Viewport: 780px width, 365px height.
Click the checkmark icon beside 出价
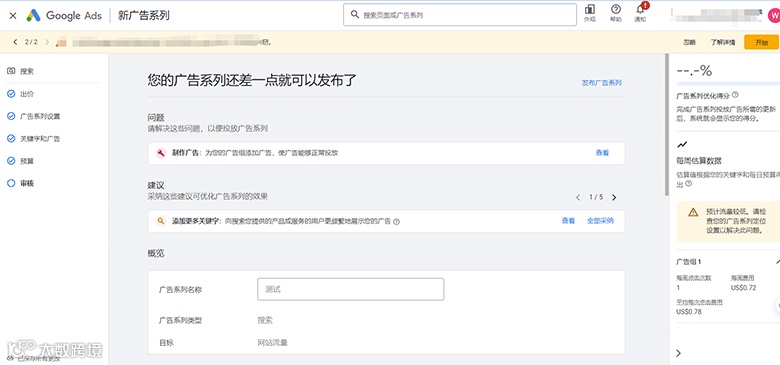tap(11, 94)
